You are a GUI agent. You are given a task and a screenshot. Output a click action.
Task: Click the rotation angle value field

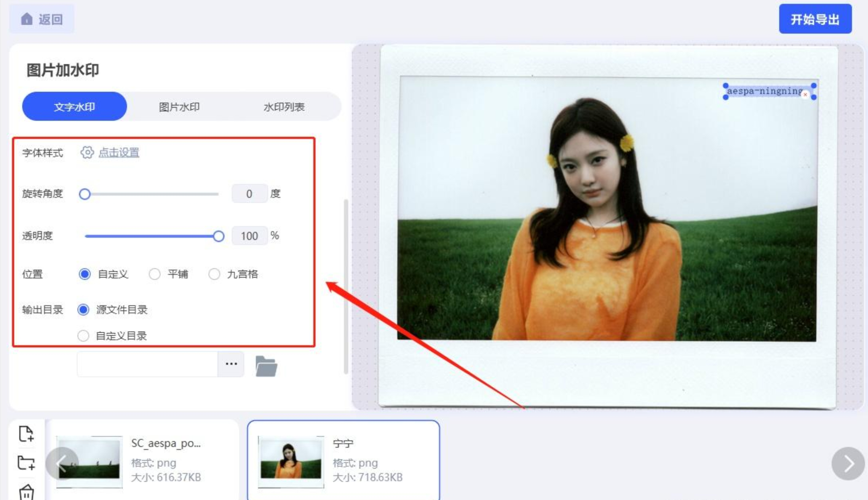(249, 194)
